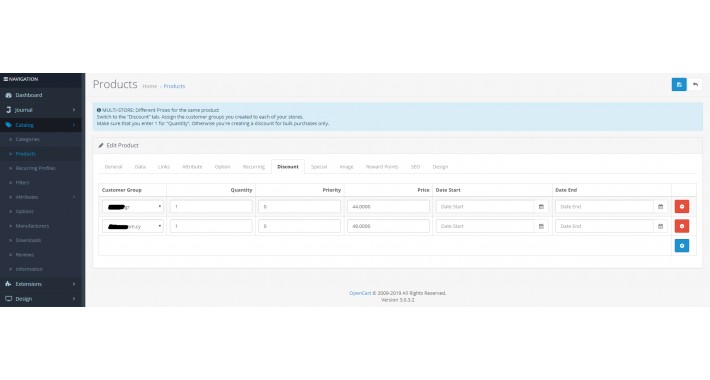Open Options in the sidebar
The width and height of the screenshot is (710, 380).
click(x=24, y=212)
